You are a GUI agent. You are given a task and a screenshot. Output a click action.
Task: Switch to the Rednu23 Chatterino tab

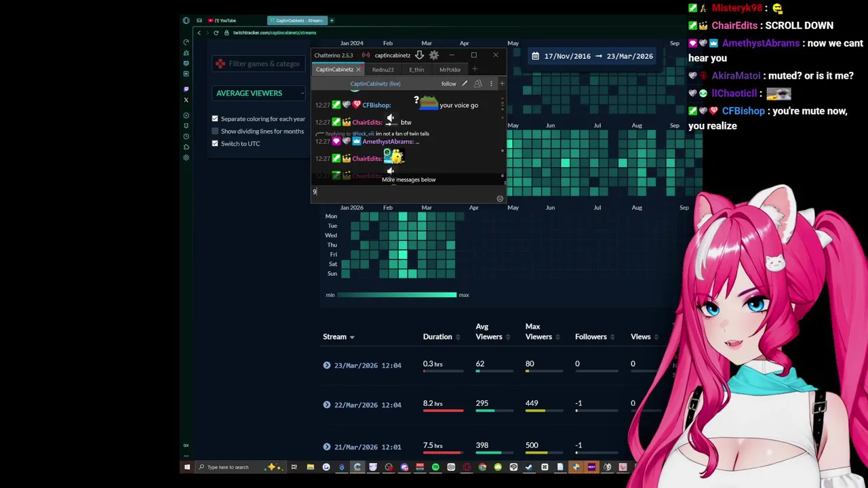(x=382, y=70)
